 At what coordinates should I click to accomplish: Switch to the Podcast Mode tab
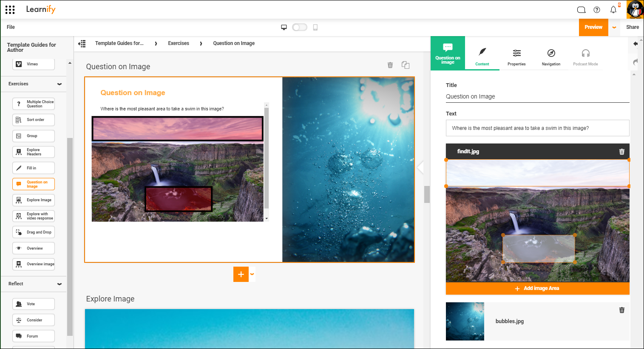[x=585, y=53]
